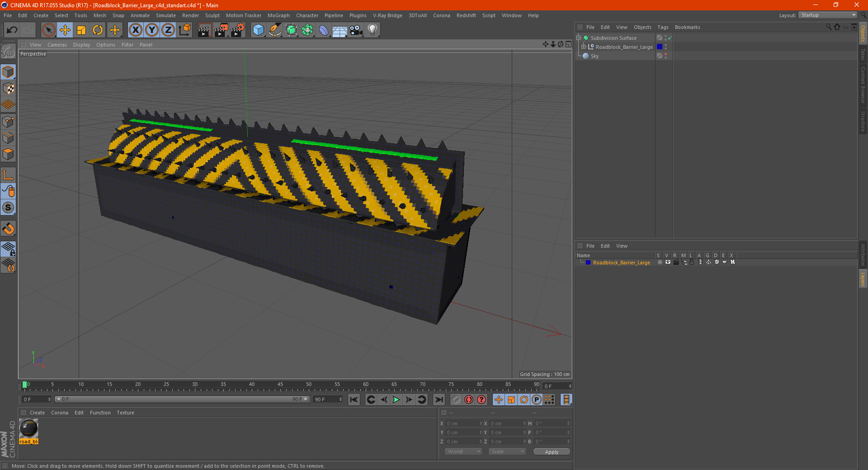Screen dimensions: 868x470
Task: Open the Scale mode dropdown
Action: 507,452
